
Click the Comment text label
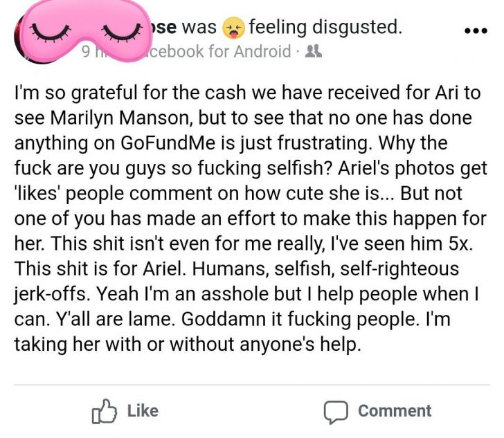[395, 411]
